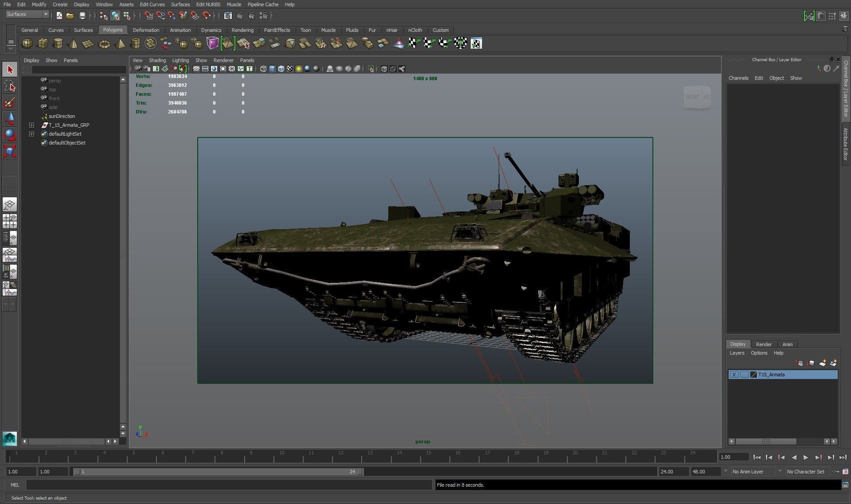Toggle select by object type mode
This screenshot has height=504, width=851.
[115, 16]
